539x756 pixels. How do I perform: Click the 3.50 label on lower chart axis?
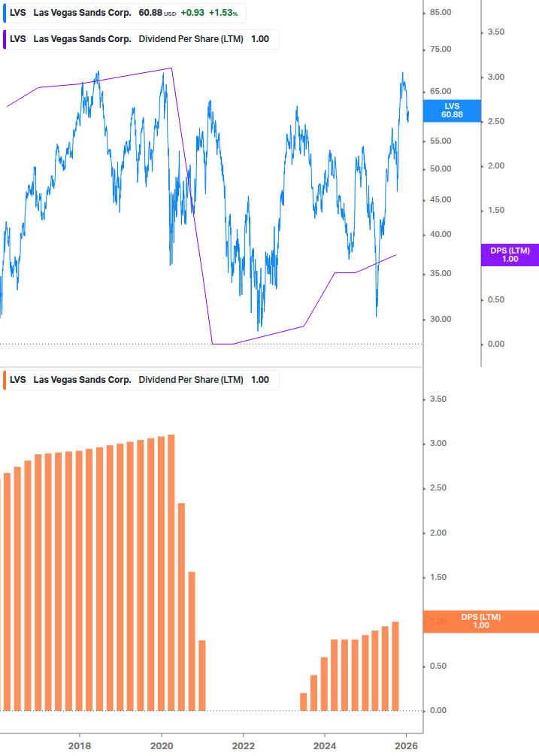tap(438, 399)
